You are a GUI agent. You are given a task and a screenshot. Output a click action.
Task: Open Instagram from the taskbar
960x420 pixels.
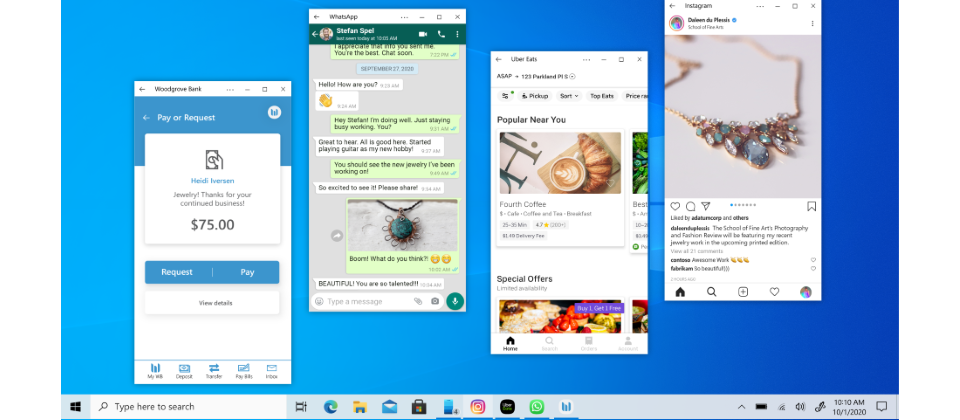pos(478,407)
